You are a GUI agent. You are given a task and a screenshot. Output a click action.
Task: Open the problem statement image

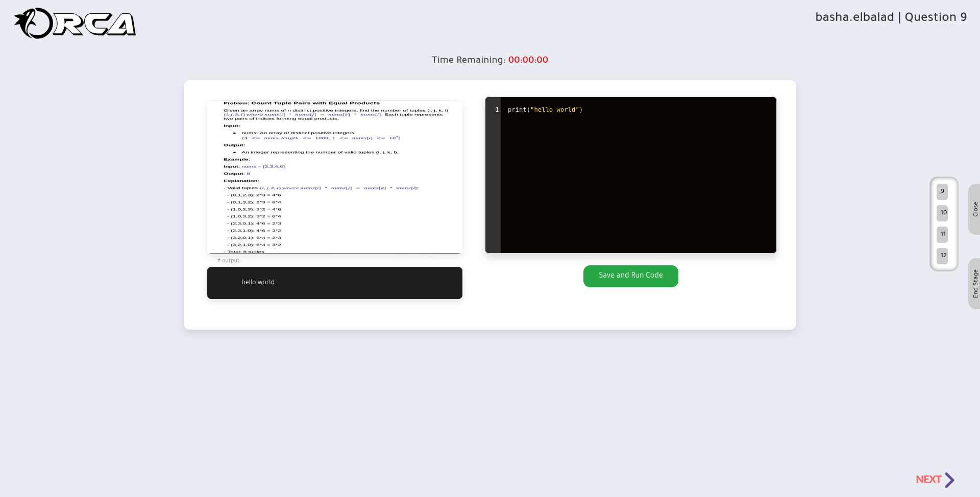[x=335, y=177]
